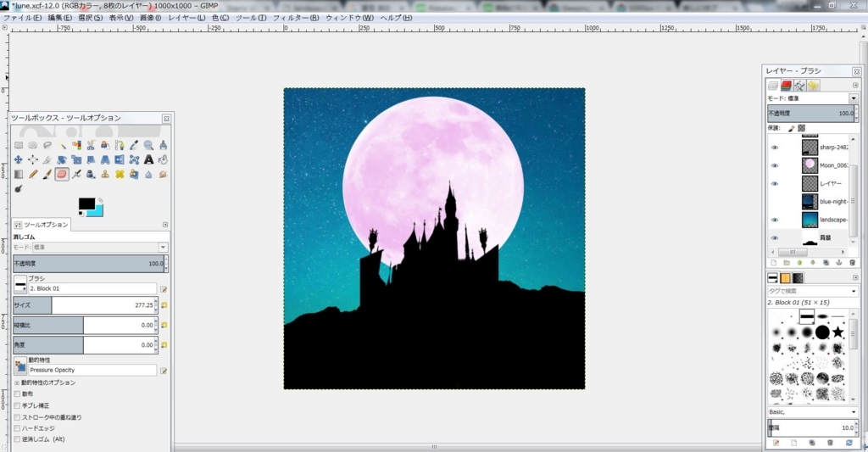
Task: Toggle visibility of レイヤー layer
Action: pyautogui.click(x=775, y=183)
